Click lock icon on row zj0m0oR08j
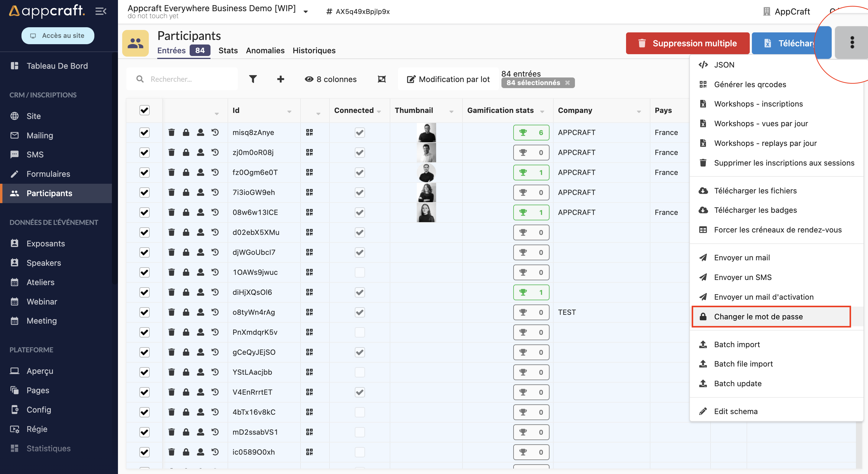Image resolution: width=868 pixels, height=474 pixels. point(186,152)
